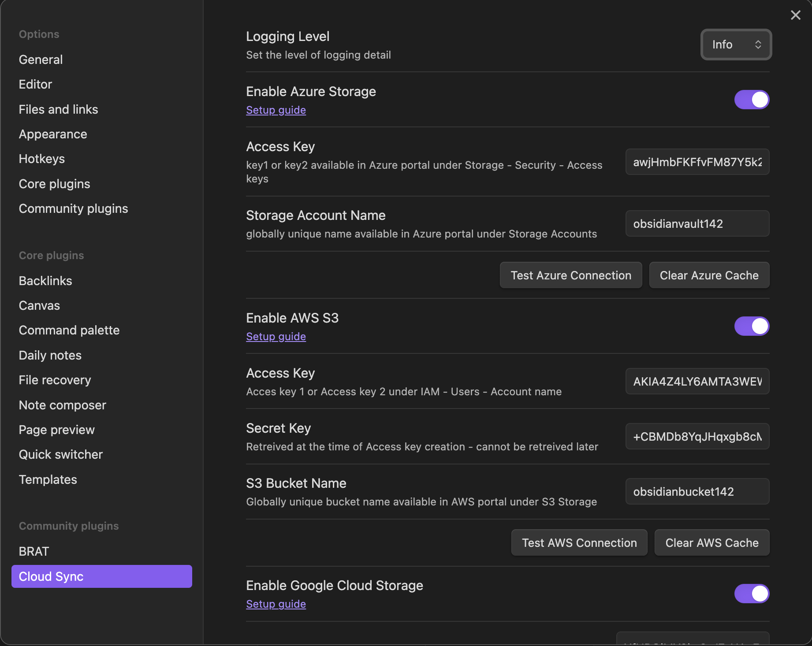Click the Core plugins section header
The height and width of the screenshot is (646, 812).
click(51, 256)
